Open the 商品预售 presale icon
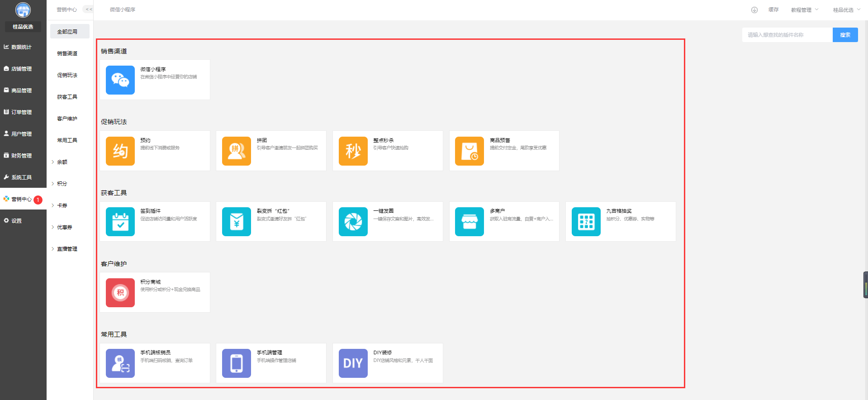Image resolution: width=868 pixels, height=400 pixels. click(470, 151)
